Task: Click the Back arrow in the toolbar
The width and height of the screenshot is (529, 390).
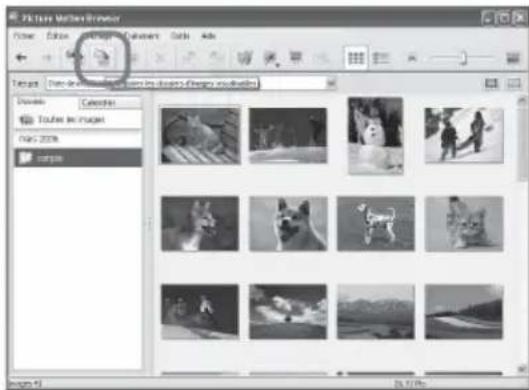Action: (22, 58)
